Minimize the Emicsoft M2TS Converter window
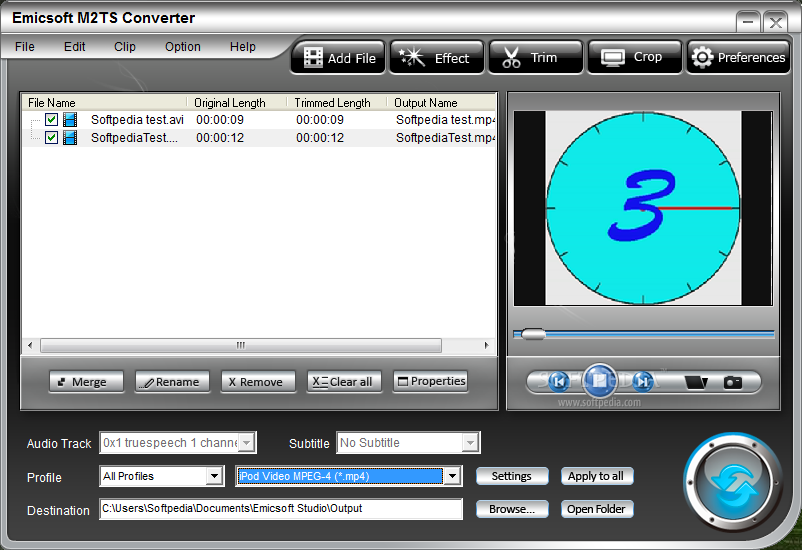This screenshot has height=550, width=802. [748, 22]
